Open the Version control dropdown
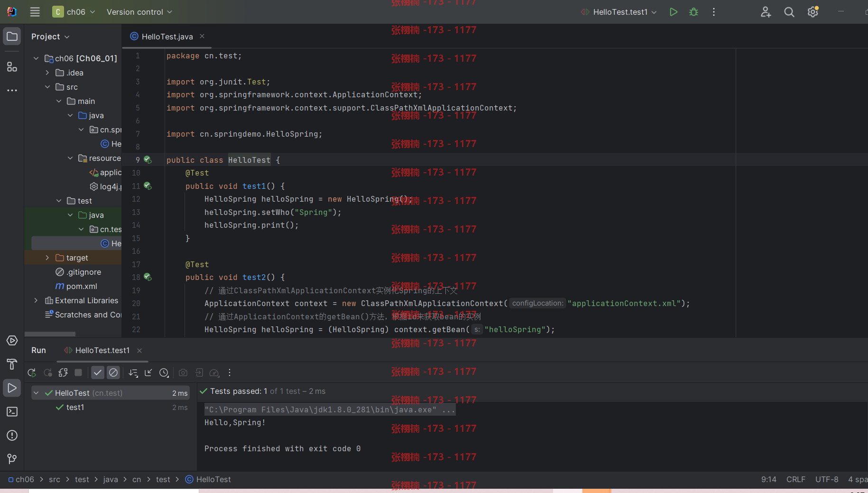868x493 pixels. point(139,12)
